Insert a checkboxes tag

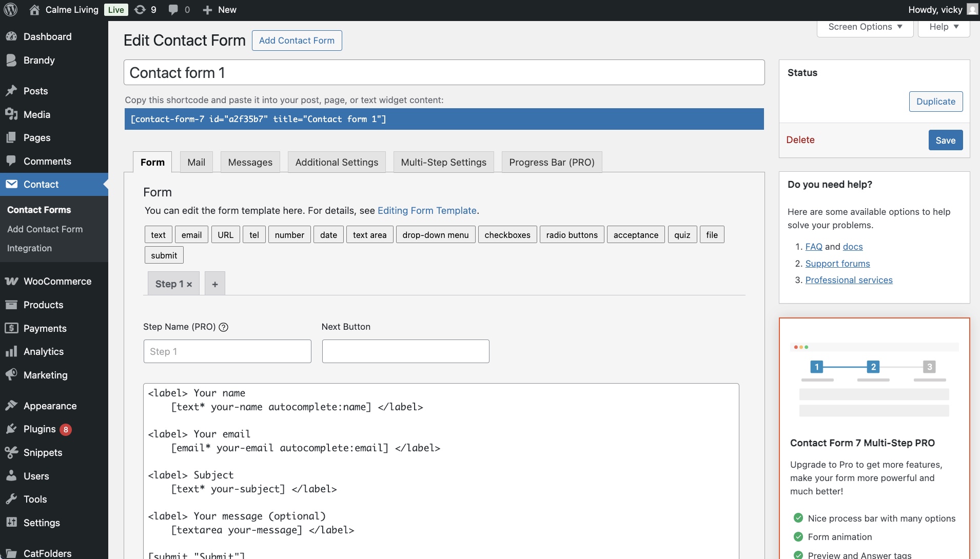pos(507,234)
